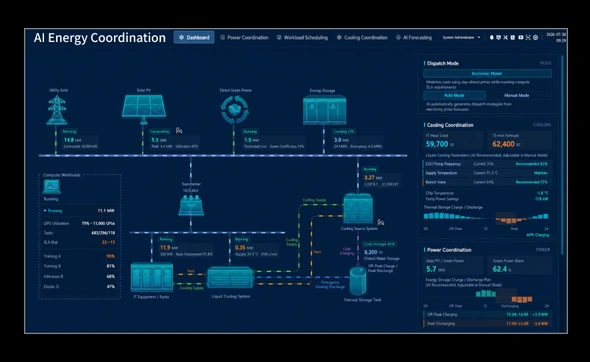Click the right panel vertical scrollbar
Image resolution: width=590 pixels, height=362 pixels.
pyautogui.click(x=562, y=154)
